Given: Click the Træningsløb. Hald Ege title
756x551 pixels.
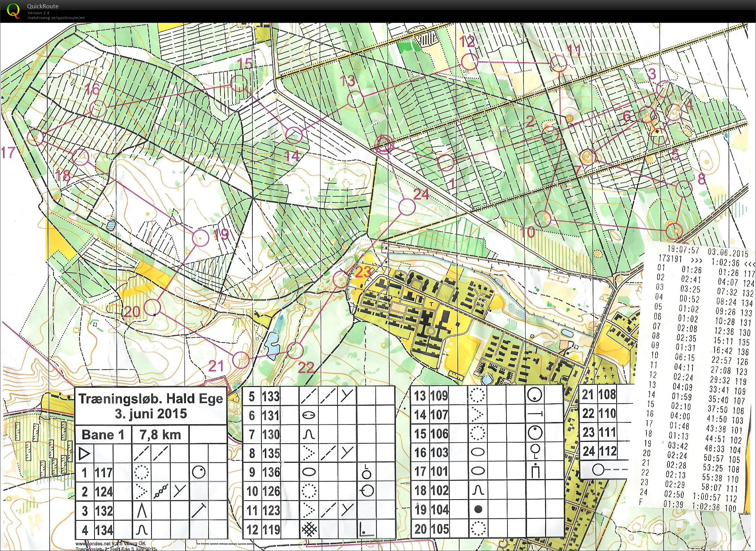Looking at the screenshot, I should pos(151,398).
